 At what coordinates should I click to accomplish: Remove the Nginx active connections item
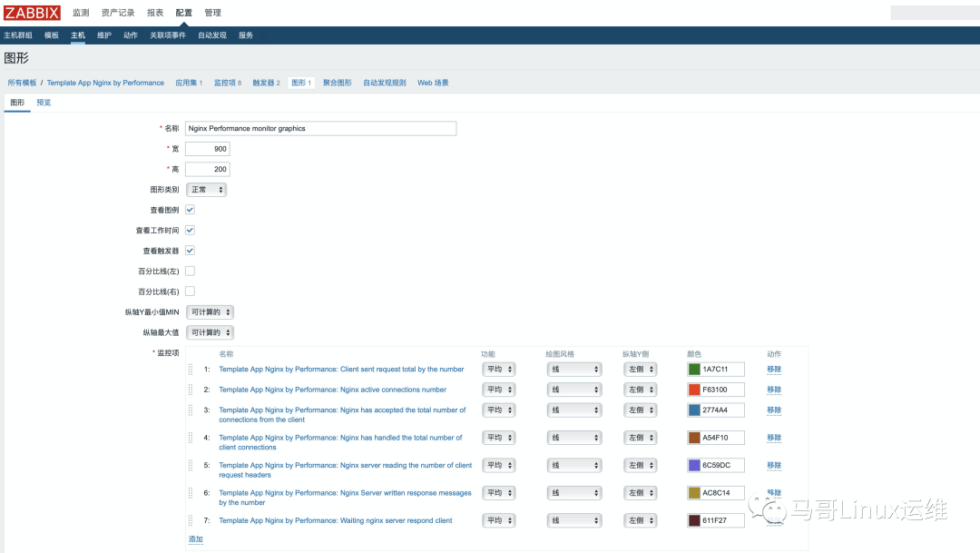pos(774,390)
